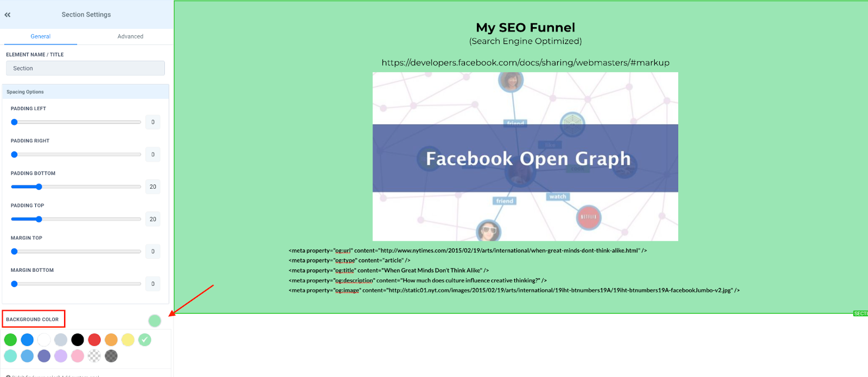Select the bright green color swatch
Viewport: 868px width, 377px height.
10,340
